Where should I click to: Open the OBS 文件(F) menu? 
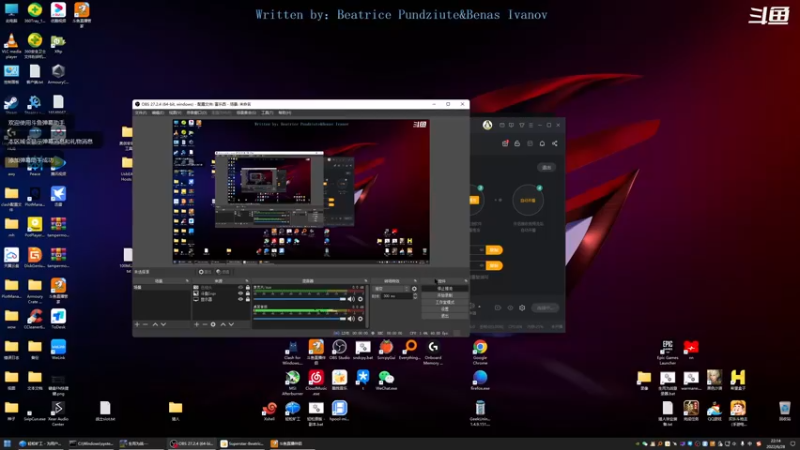pos(141,113)
